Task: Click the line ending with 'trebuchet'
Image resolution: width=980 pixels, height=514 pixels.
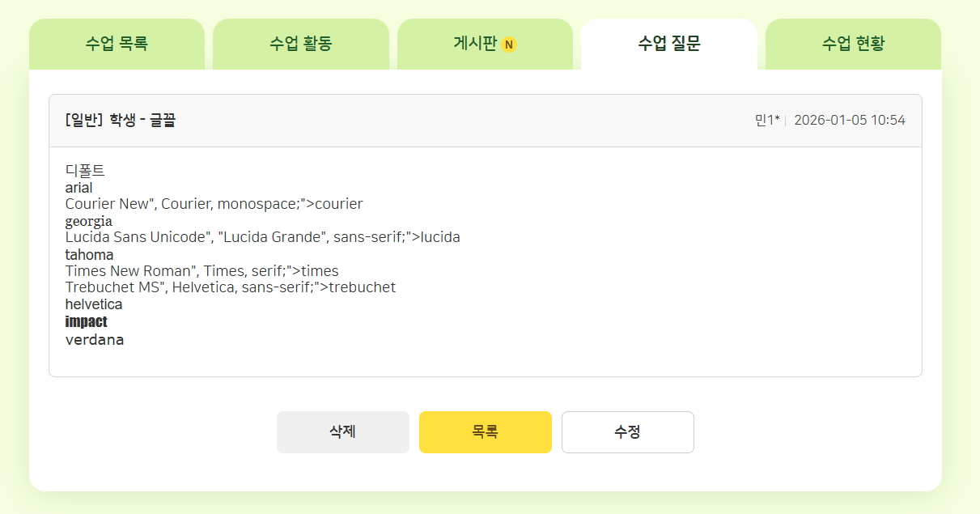Action: coord(230,287)
